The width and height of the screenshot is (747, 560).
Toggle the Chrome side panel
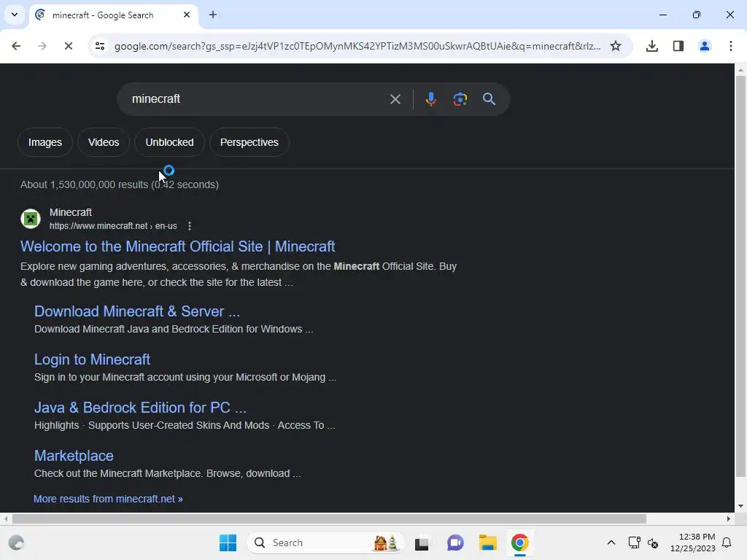tap(678, 46)
